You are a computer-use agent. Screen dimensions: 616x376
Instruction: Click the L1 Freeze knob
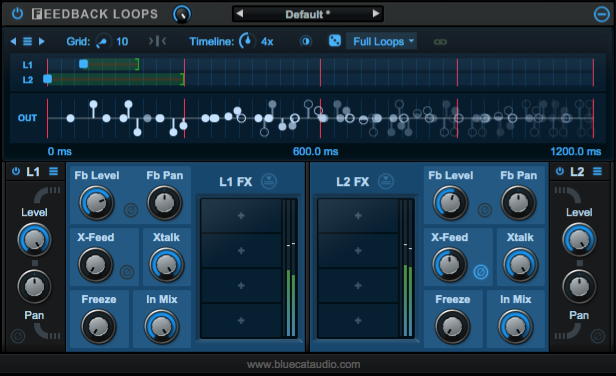[99, 326]
